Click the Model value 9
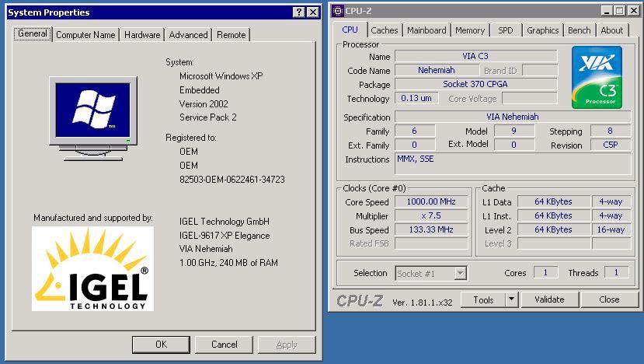Viewport: 644px width, 364px height. click(514, 131)
